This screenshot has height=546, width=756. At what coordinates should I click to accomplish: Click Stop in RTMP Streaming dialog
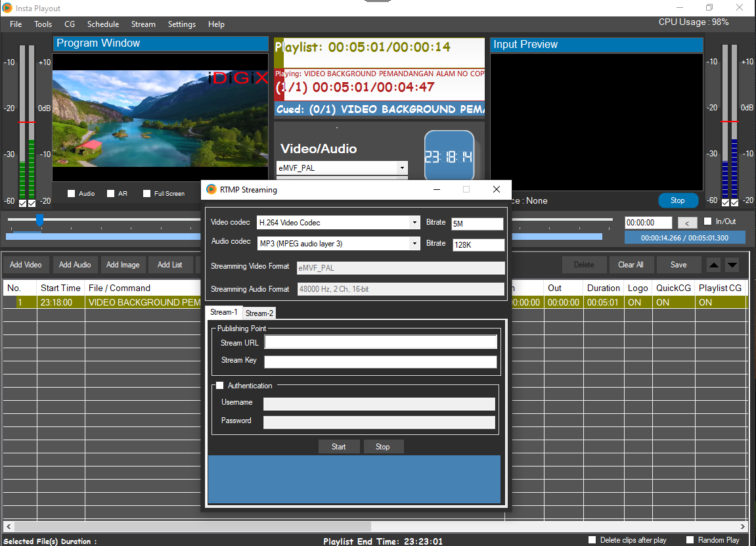(x=382, y=447)
